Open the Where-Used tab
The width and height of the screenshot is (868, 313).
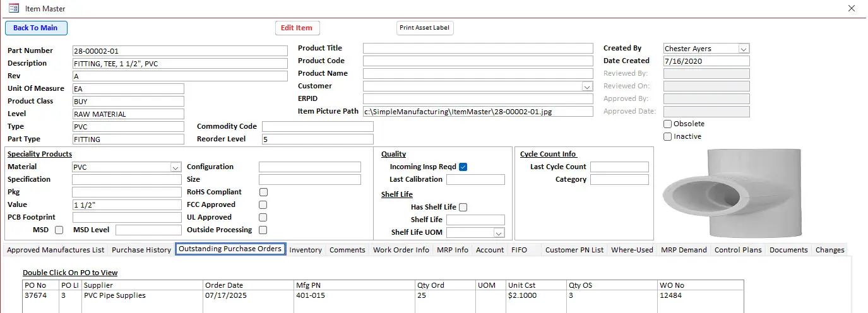pos(632,250)
